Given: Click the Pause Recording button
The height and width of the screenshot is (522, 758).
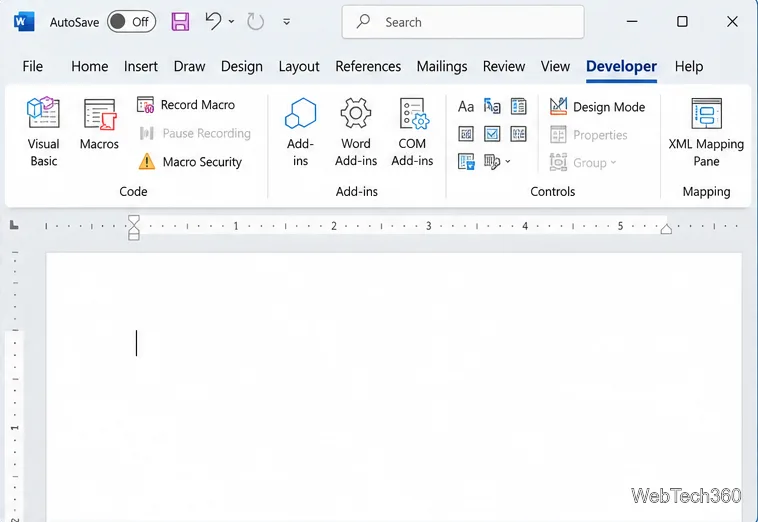Looking at the screenshot, I should (195, 133).
